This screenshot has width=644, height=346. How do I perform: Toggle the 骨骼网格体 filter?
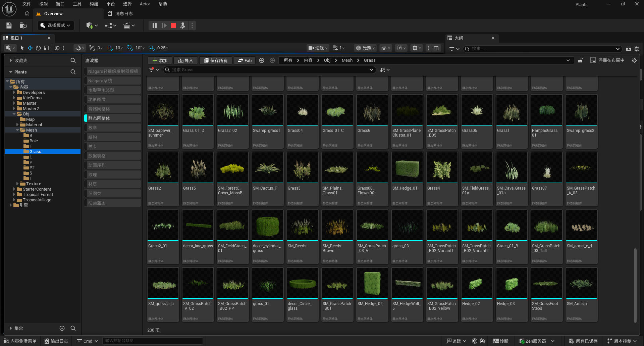pyautogui.click(x=112, y=109)
